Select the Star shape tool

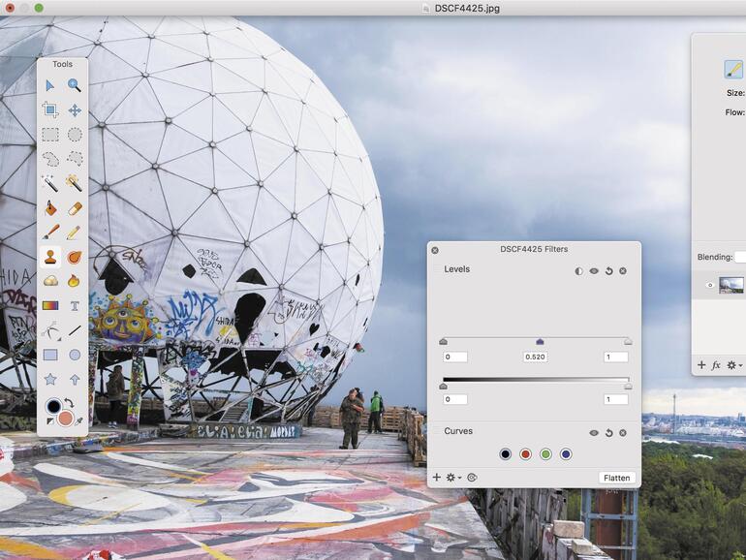coord(50,380)
